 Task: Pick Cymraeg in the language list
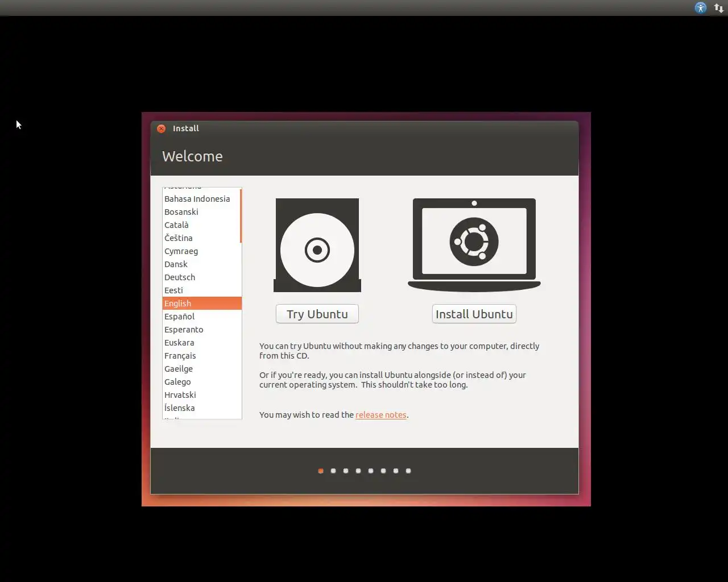pos(202,251)
